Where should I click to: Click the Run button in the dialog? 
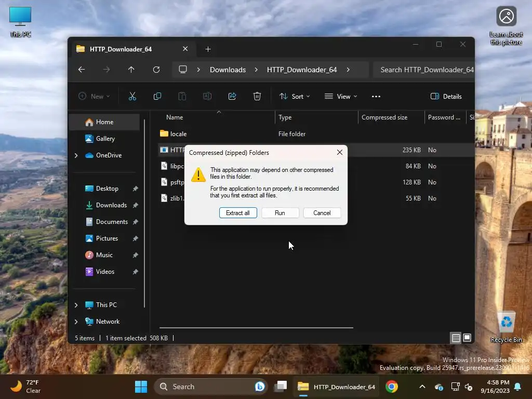coord(280,212)
